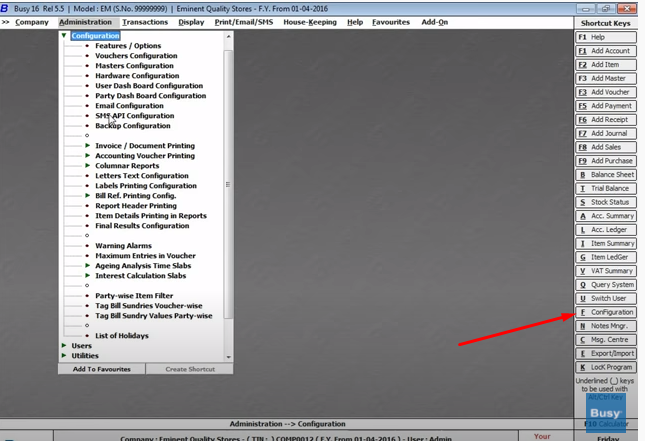Screen dimensions: 645x441
Task: Open Trial Balance shortcut
Action: pos(606,188)
